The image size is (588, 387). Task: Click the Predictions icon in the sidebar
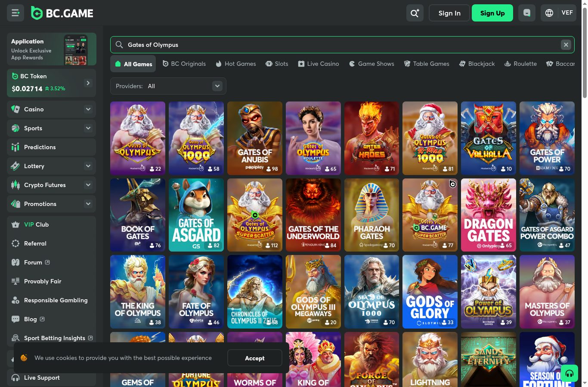(15, 147)
